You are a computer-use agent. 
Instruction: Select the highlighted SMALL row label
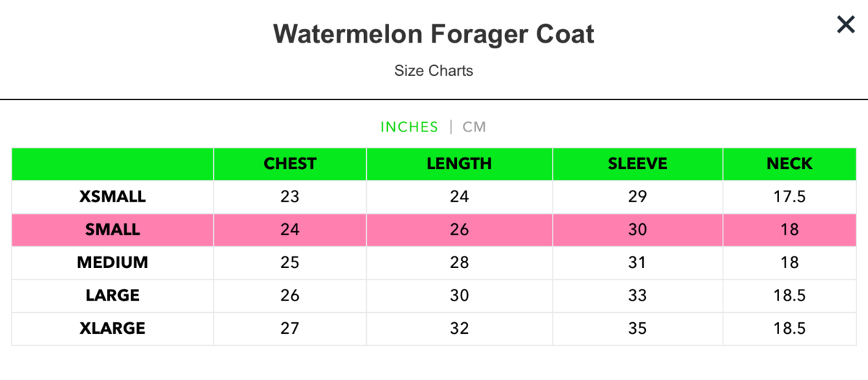(x=113, y=230)
